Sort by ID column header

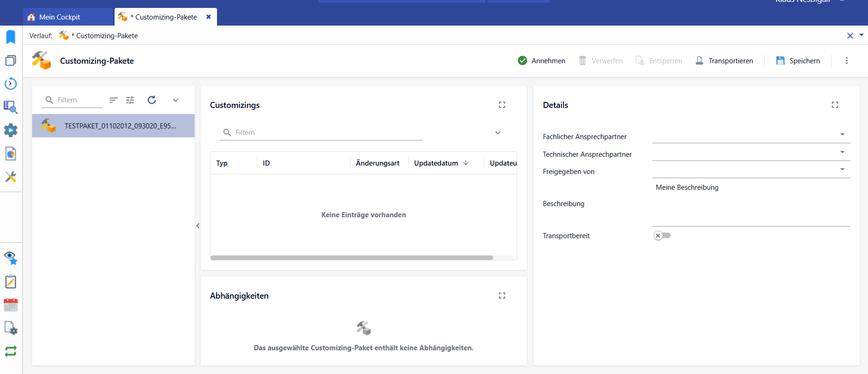[266, 163]
